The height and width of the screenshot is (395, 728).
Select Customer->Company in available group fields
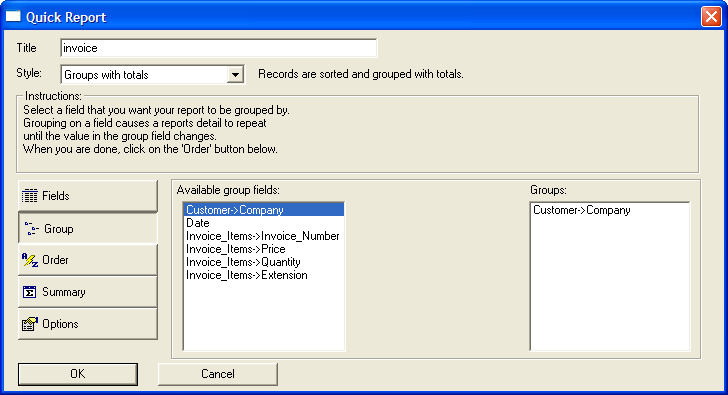click(264, 210)
